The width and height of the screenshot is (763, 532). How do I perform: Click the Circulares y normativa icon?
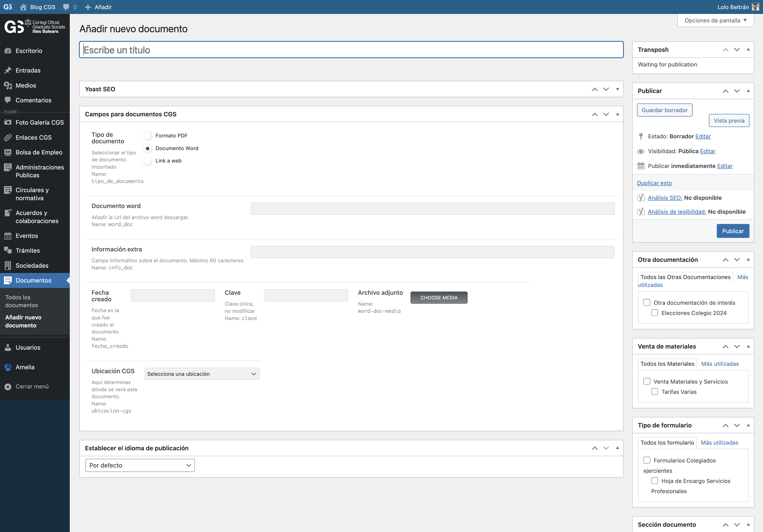[x=8, y=190]
